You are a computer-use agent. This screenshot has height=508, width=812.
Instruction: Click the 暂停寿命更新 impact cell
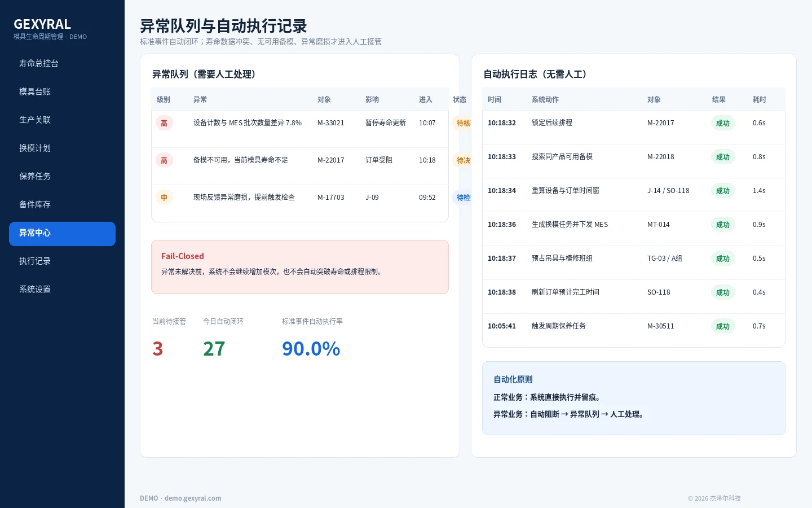pyautogui.click(x=386, y=123)
